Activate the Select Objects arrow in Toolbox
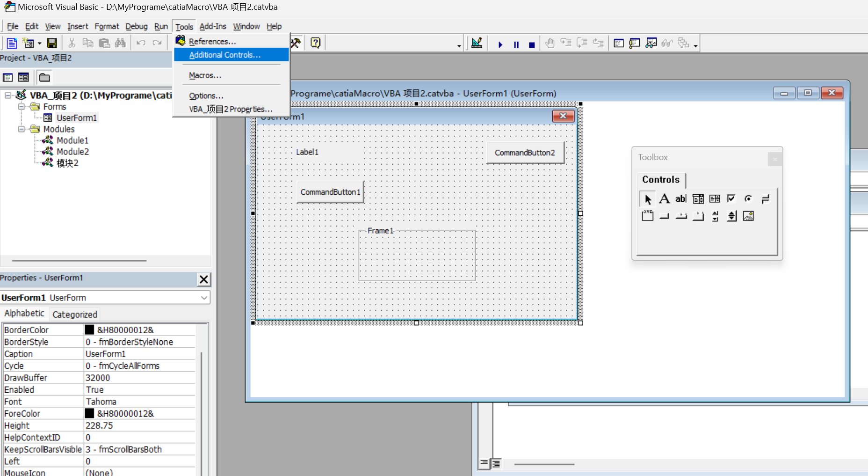This screenshot has height=476, width=868. (x=647, y=199)
